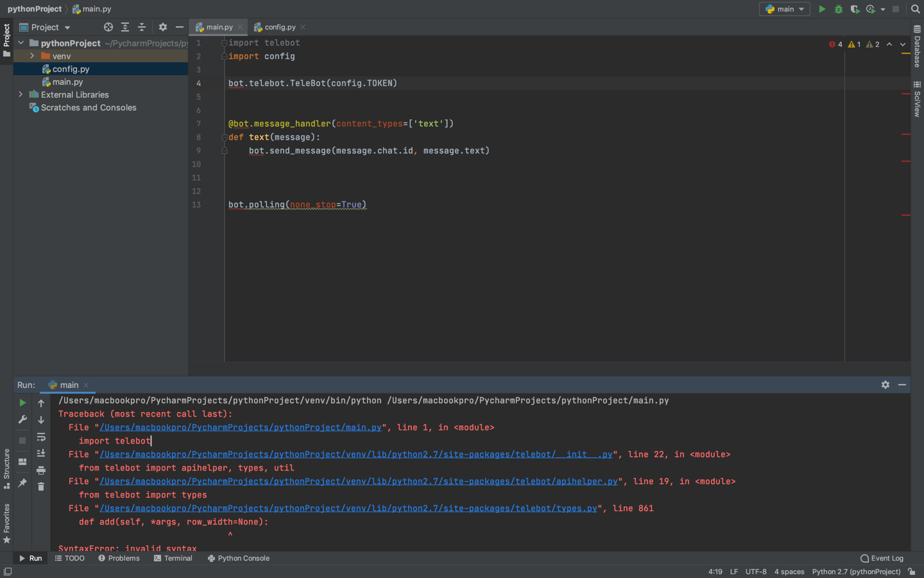The image size is (924, 578).
Task: Rerun main in the Run panel
Action: (x=23, y=403)
